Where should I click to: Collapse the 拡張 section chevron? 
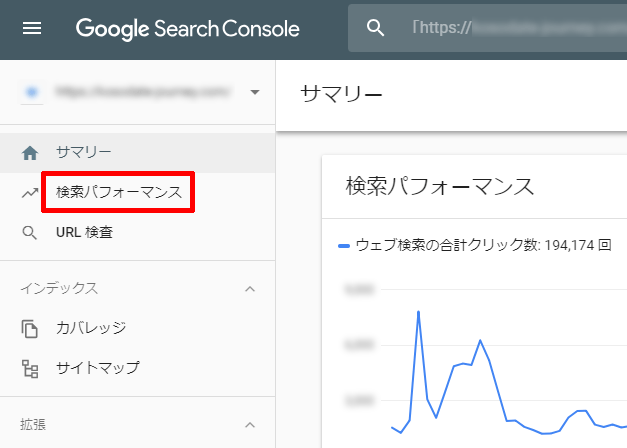pos(250,425)
